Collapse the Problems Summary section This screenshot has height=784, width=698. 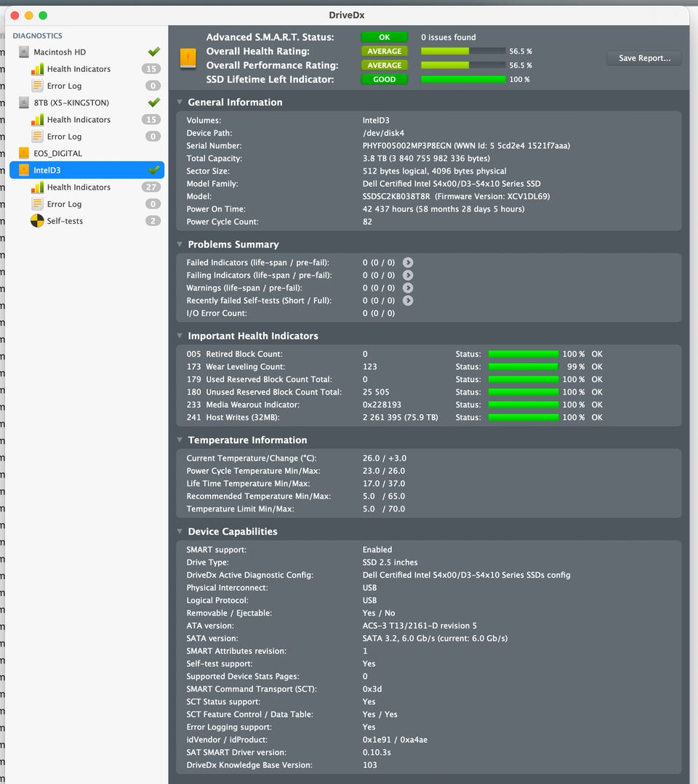[180, 244]
